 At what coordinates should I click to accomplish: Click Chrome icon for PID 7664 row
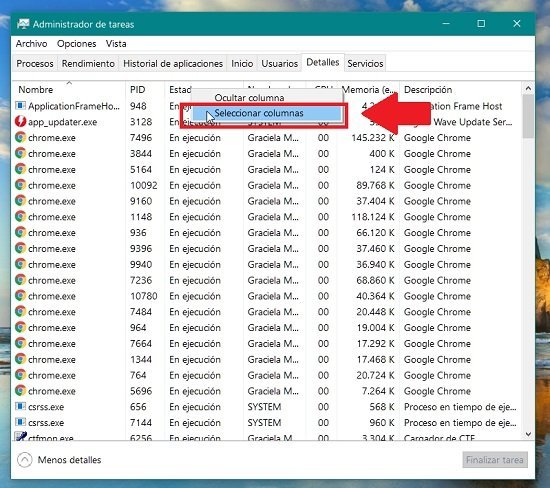coord(21,343)
